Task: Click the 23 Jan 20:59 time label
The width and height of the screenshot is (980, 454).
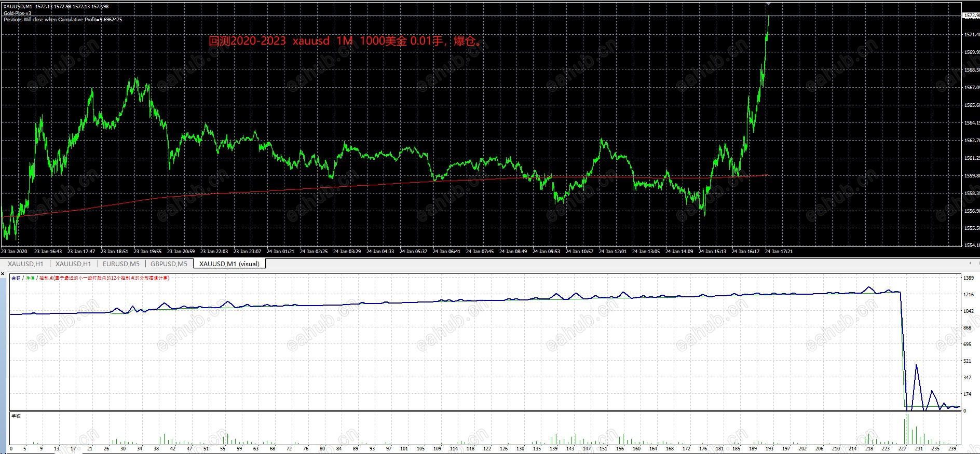Action: [x=181, y=252]
